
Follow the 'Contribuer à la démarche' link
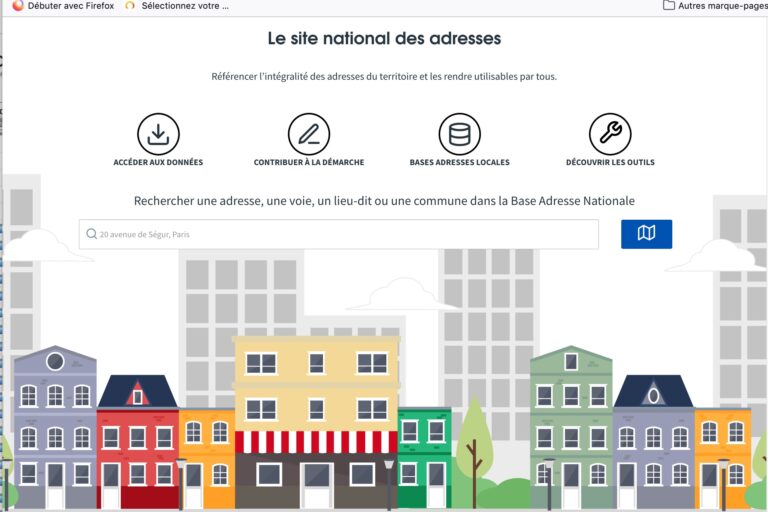click(309, 162)
